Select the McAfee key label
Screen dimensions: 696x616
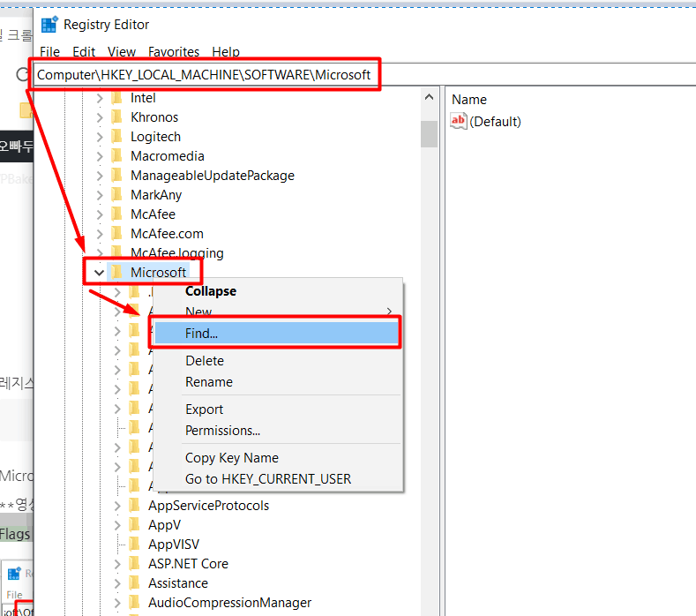153,214
